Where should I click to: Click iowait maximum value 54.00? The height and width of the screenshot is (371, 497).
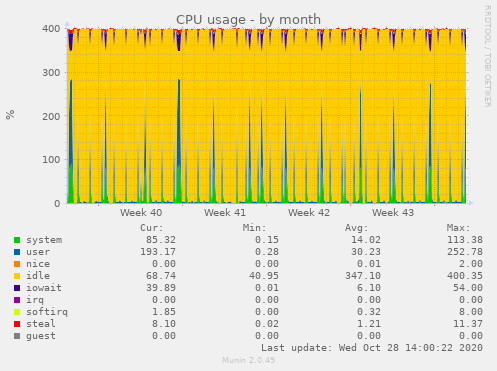click(x=468, y=288)
